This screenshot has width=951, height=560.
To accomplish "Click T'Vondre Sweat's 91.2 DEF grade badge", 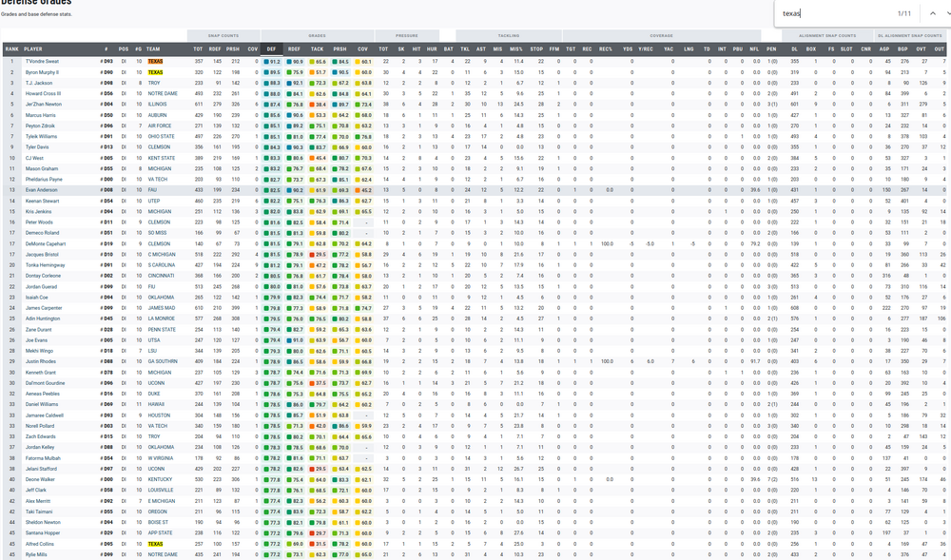I will 272,61.
